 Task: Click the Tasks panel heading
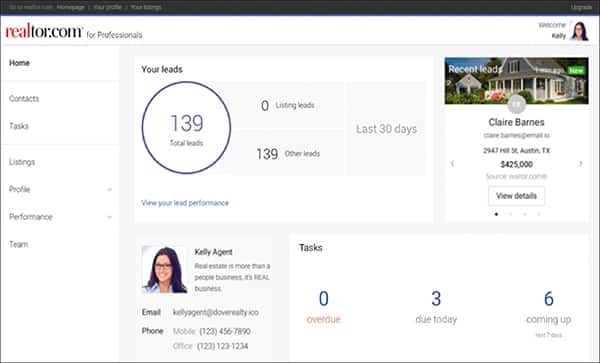pyautogui.click(x=311, y=248)
